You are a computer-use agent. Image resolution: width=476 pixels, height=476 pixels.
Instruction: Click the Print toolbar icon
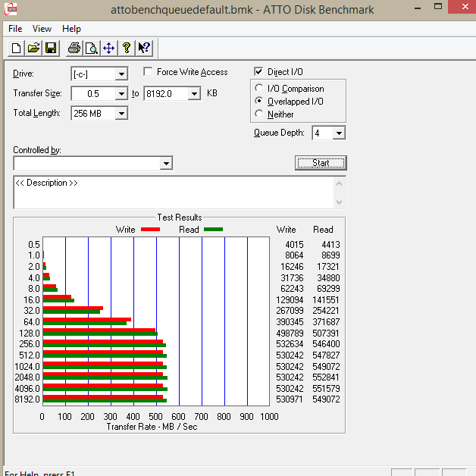click(74, 49)
